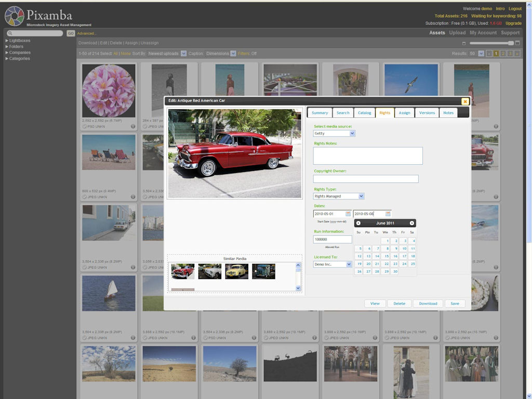The height and width of the screenshot is (399, 532).
Task: Open the Rights Type dropdown
Action: [x=361, y=196]
